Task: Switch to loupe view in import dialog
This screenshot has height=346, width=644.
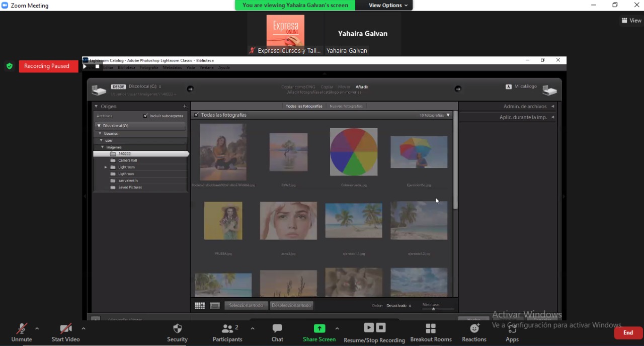Action: click(x=215, y=305)
